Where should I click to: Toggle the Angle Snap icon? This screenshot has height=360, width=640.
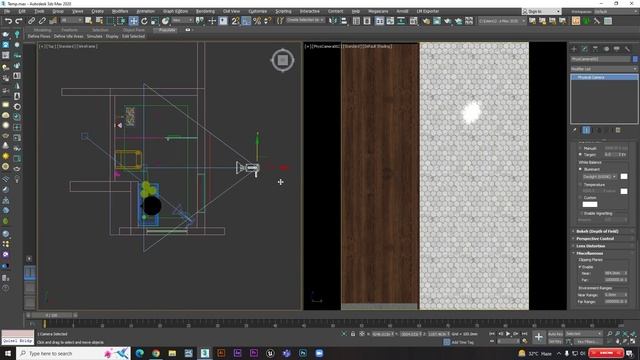pyautogui.click(x=246, y=21)
